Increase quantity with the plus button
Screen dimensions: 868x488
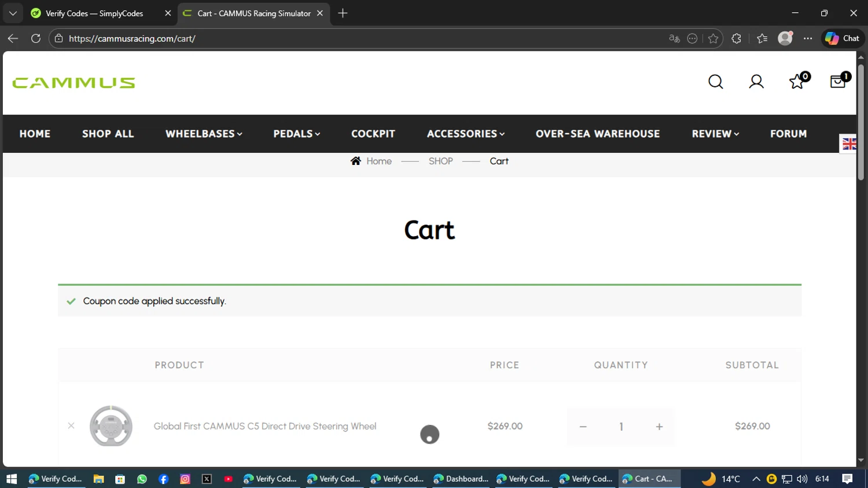coord(659,427)
